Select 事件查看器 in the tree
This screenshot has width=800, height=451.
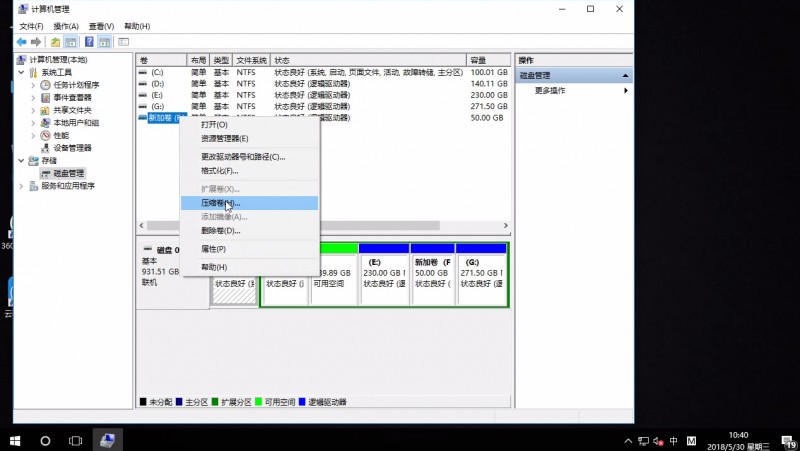[x=72, y=97]
